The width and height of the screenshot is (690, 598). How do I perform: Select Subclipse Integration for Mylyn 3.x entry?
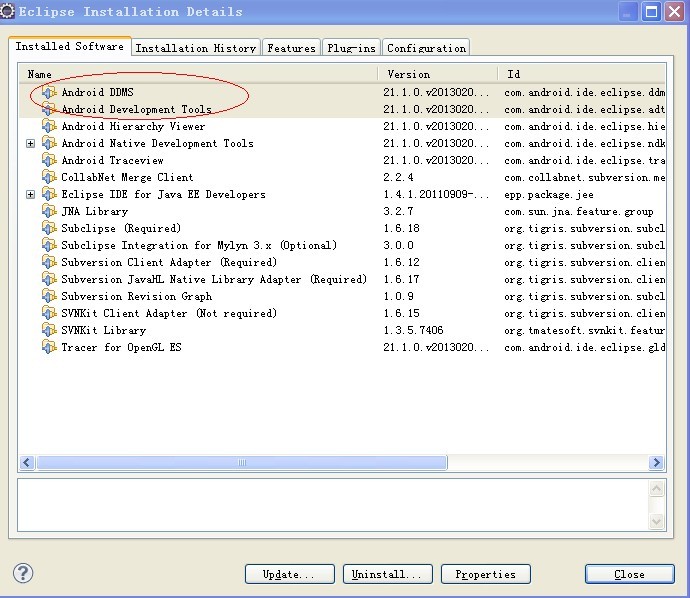click(342, 245)
